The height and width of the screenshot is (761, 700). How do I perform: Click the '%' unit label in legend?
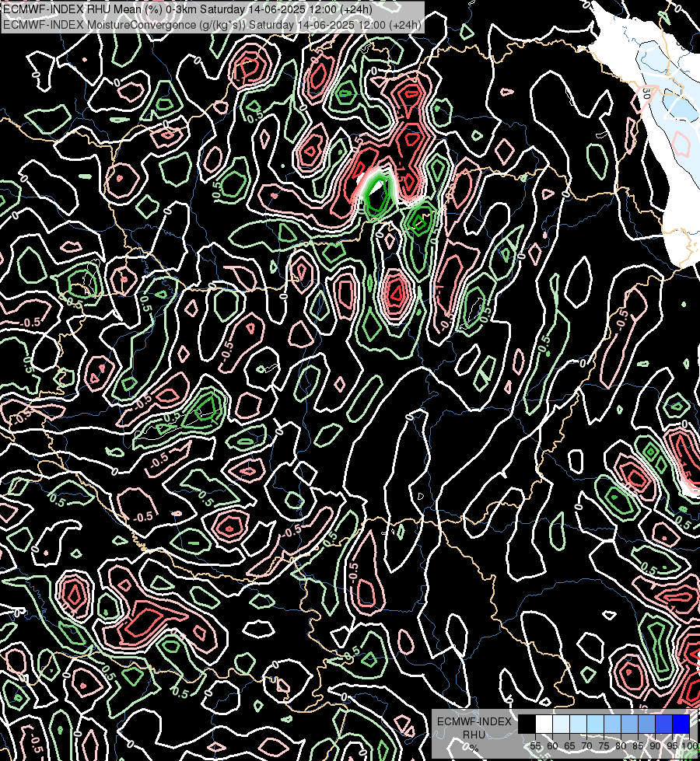[473, 748]
